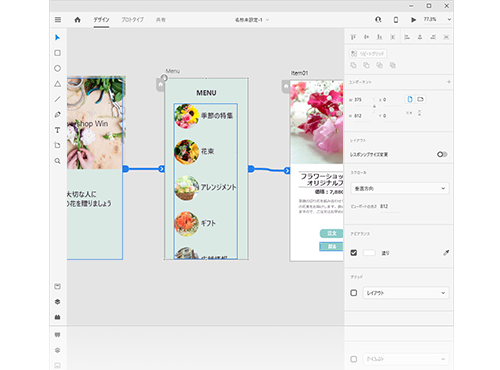Switch to the プロトタイプ tab

[132, 20]
